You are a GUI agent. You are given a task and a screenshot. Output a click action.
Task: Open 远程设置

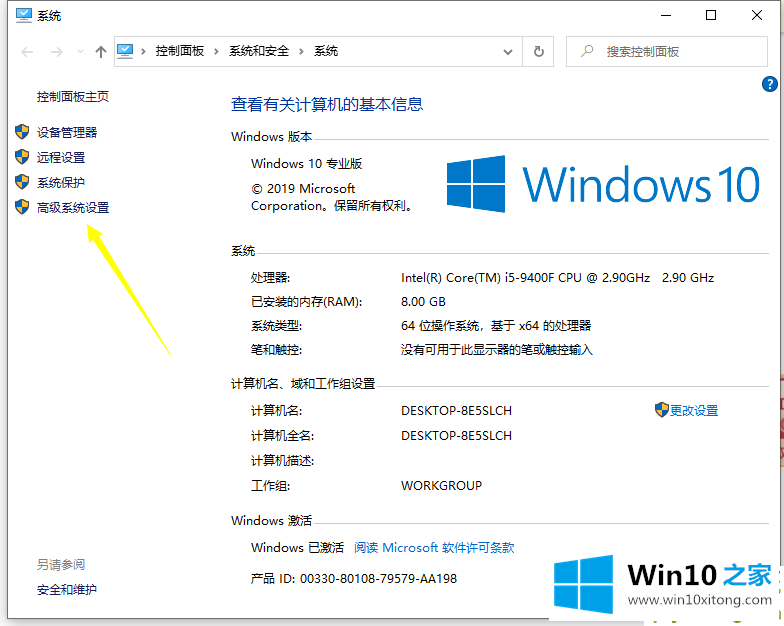pyautogui.click(x=61, y=158)
